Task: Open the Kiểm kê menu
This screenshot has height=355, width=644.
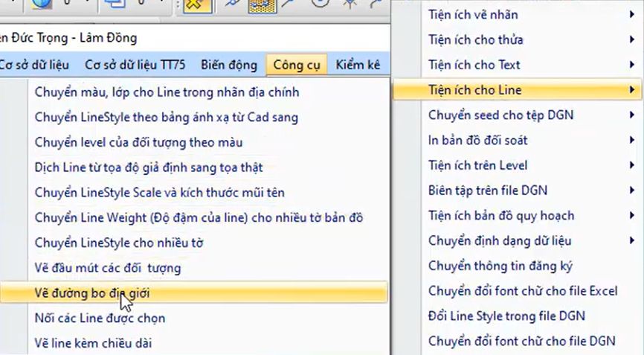Action: (x=358, y=65)
